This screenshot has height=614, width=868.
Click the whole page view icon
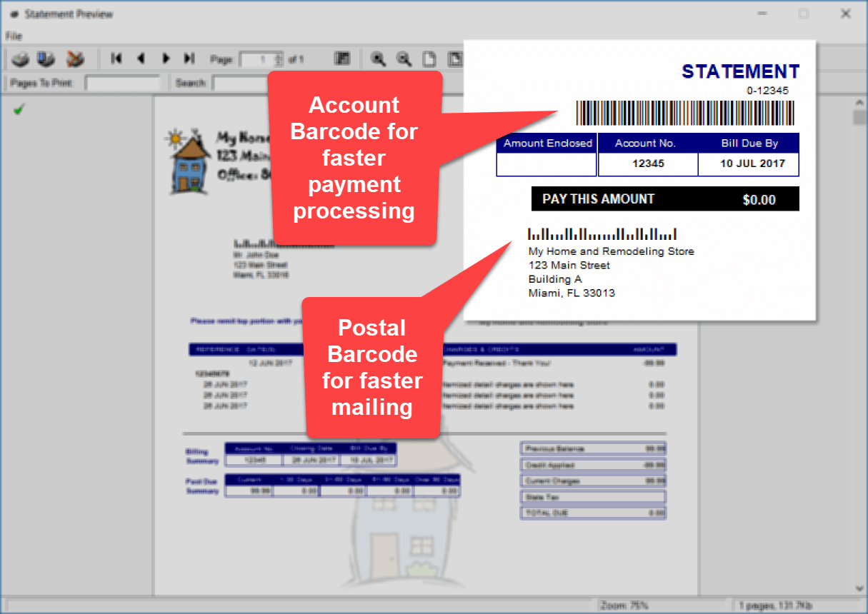(x=429, y=59)
